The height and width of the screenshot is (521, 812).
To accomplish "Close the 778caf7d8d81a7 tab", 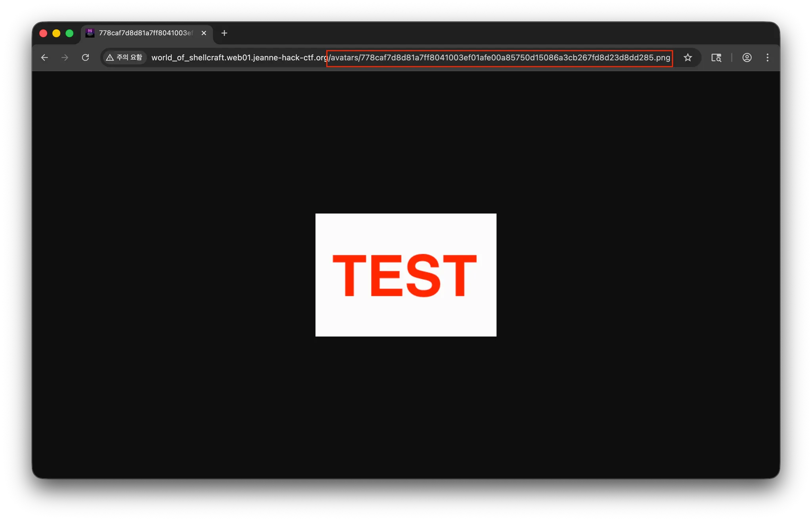I will coord(204,33).
